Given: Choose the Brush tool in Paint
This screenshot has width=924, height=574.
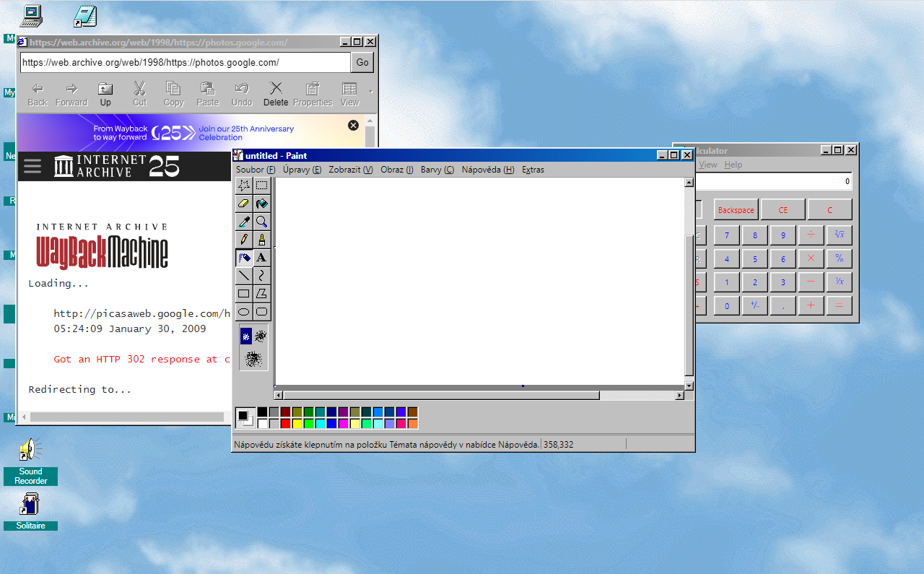Looking at the screenshot, I should 261,240.
